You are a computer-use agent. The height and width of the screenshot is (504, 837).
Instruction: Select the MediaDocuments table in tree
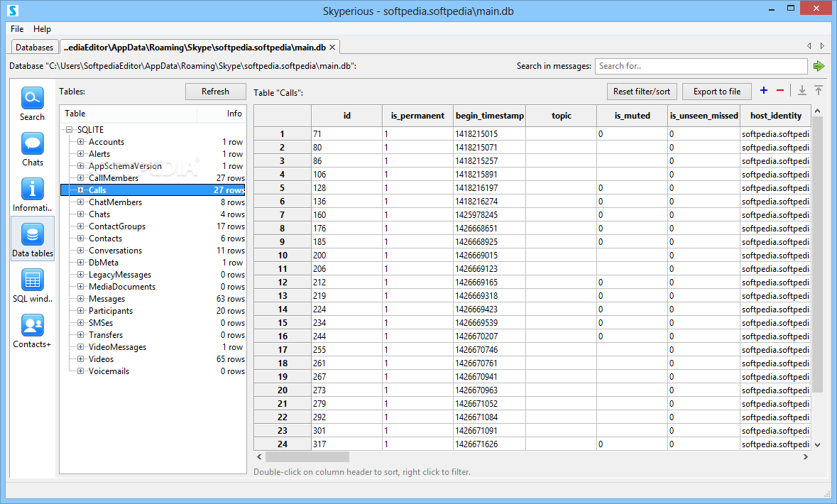[x=121, y=287]
